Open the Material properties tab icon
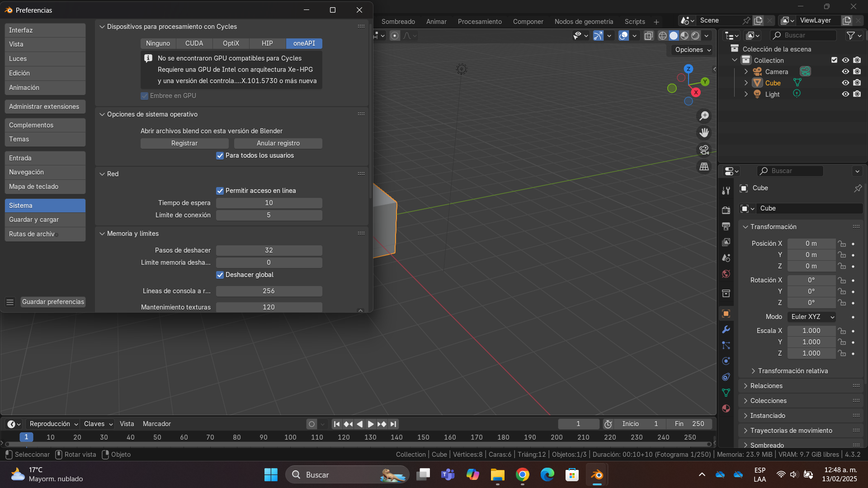The width and height of the screenshot is (868, 488). tap(726, 408)
